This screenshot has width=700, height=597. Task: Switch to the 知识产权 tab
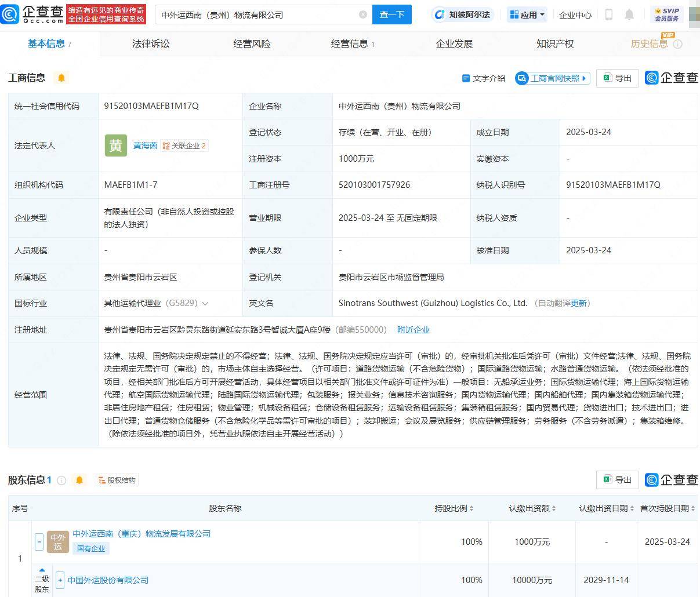click(554, 43)
